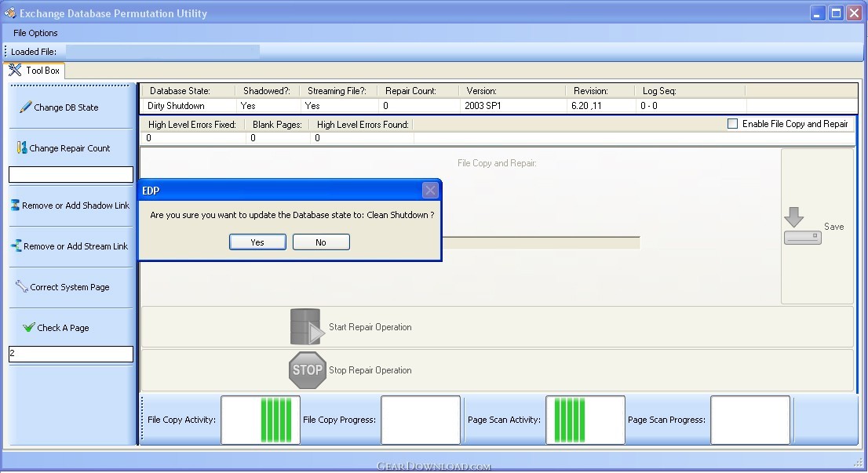Click the Database State column header
This screenshot has height=473, width=868.
[x=180, y=91]
